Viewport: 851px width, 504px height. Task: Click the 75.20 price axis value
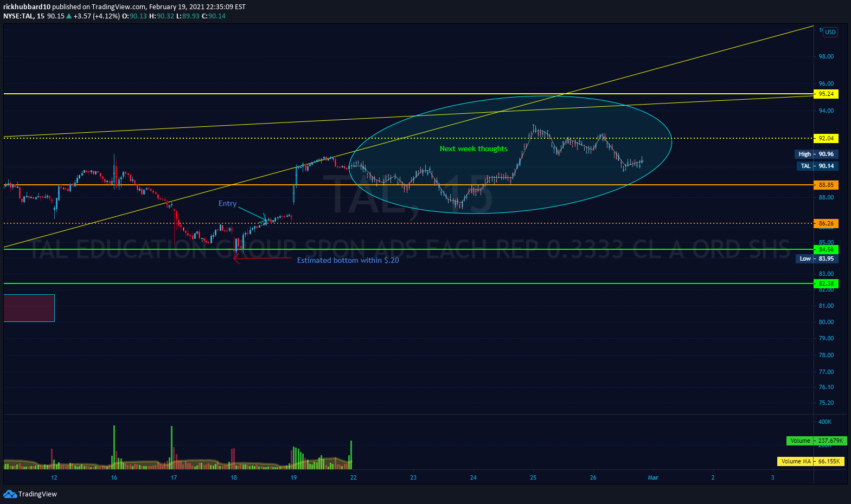[826, 403]
